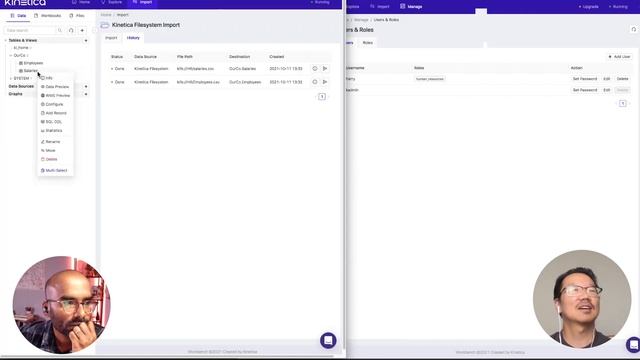The height and width of the screenshot is (360, 640).
Task: Collapse the OurCo schema
Action: 11,55
